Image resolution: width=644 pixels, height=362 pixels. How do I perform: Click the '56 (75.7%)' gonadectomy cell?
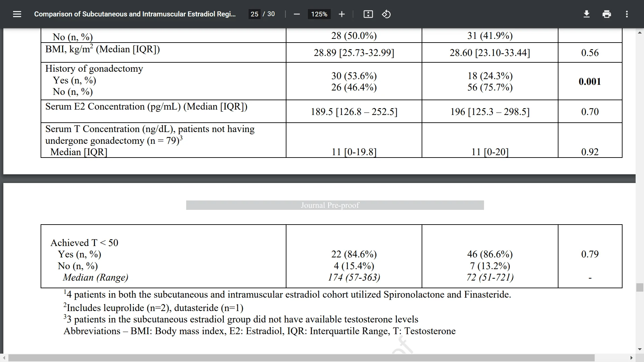click(x=490, y=87)
